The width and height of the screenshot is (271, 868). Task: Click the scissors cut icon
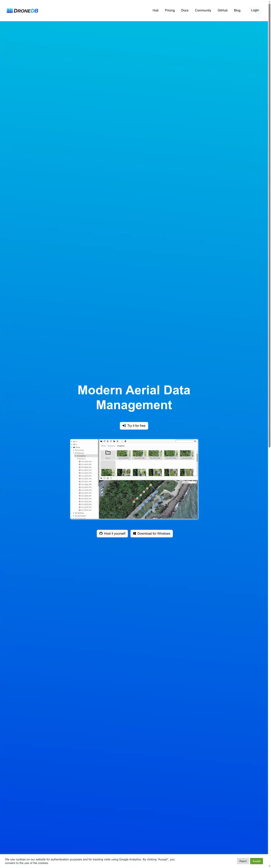point(108,441)
